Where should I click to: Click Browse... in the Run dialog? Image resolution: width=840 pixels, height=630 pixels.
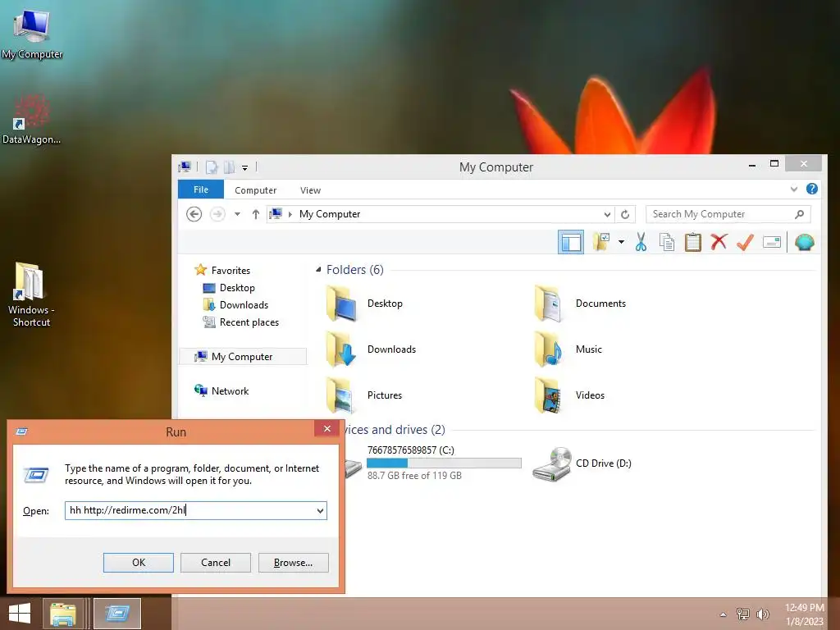(x=293, y=563)
